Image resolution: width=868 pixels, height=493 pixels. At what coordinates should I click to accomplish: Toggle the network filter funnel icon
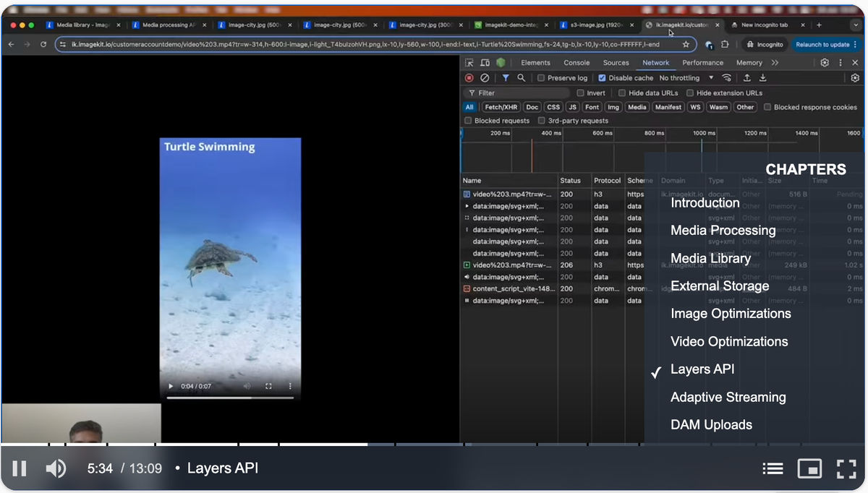(506, 78)
